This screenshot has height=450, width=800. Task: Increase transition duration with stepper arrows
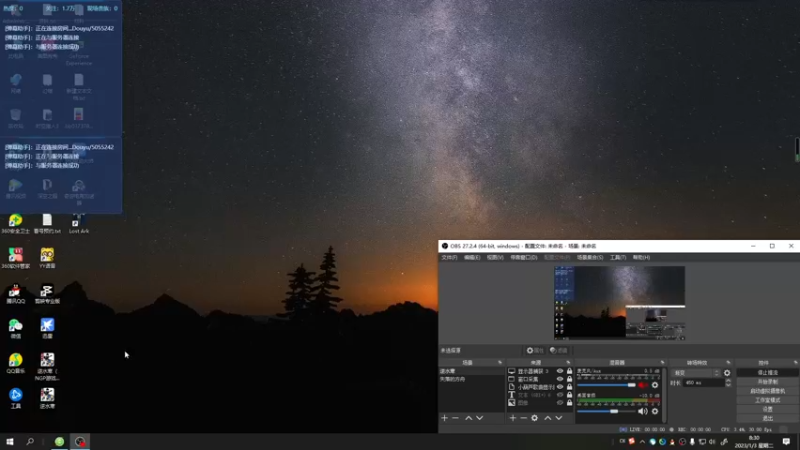pos(728,381)
